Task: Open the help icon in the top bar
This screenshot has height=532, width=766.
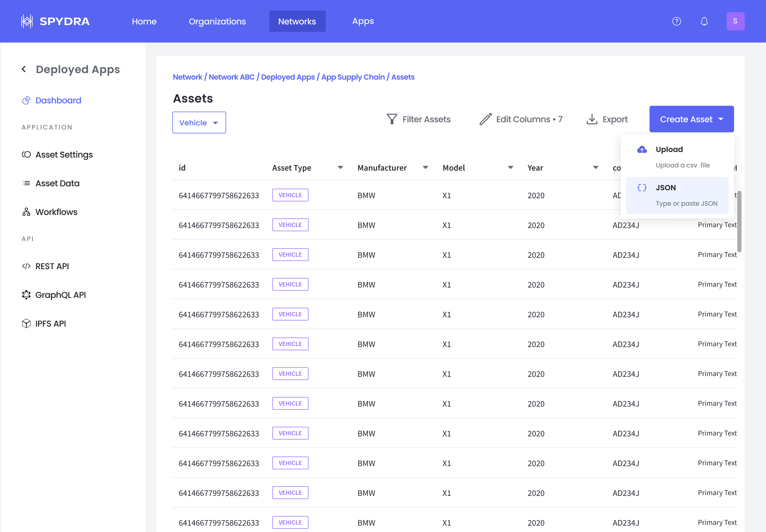Action: [x=677, y=21]
